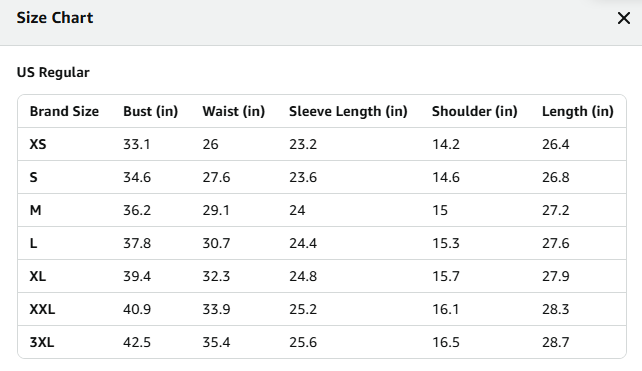This screenshot has height=371, width=642.
Task: Click the Length (in) column header
Action: [578, 111]
